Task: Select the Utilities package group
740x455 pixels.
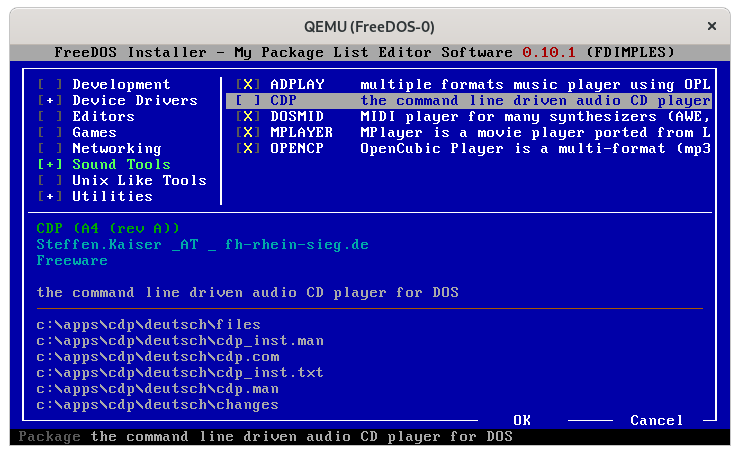Action: (x=112, y=197)
